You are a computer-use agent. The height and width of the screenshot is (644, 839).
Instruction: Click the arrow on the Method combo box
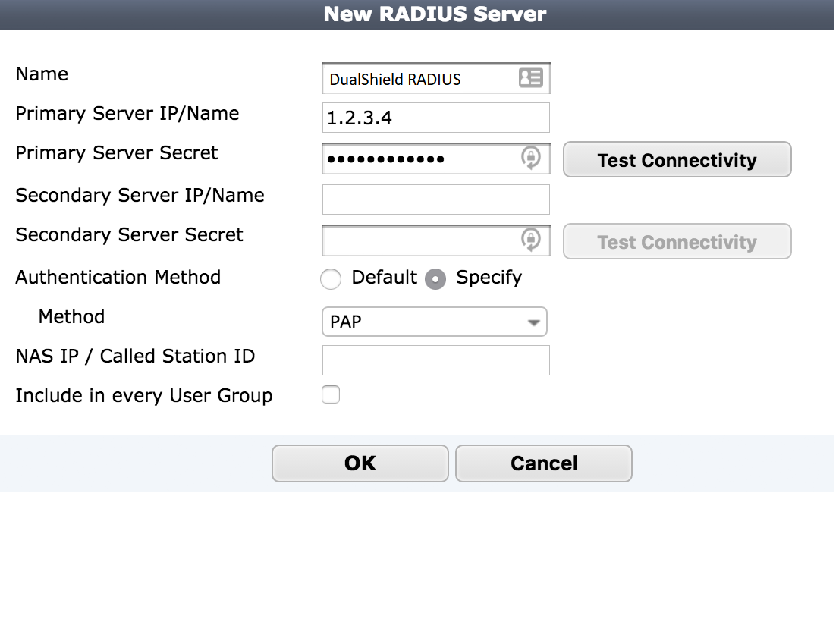[x=534, y=322]
